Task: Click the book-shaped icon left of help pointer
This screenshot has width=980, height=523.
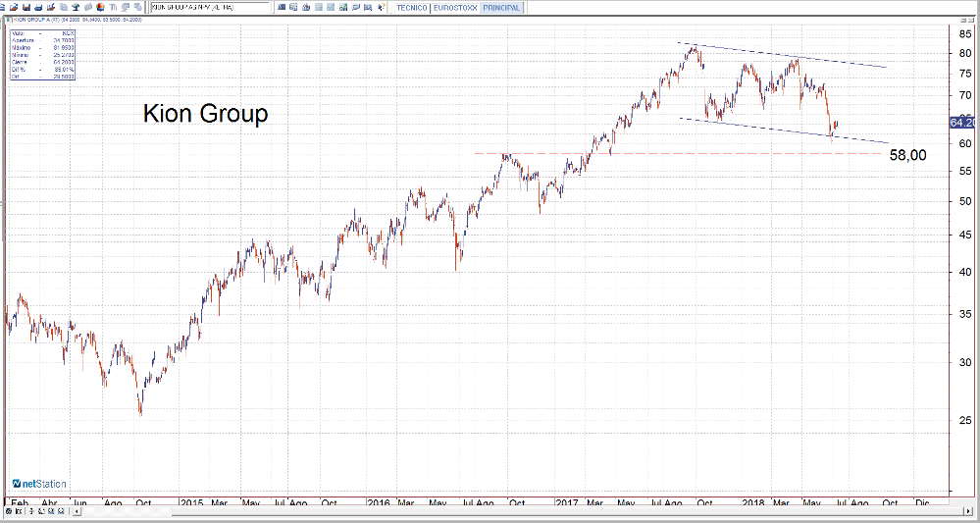Action: 368,8
